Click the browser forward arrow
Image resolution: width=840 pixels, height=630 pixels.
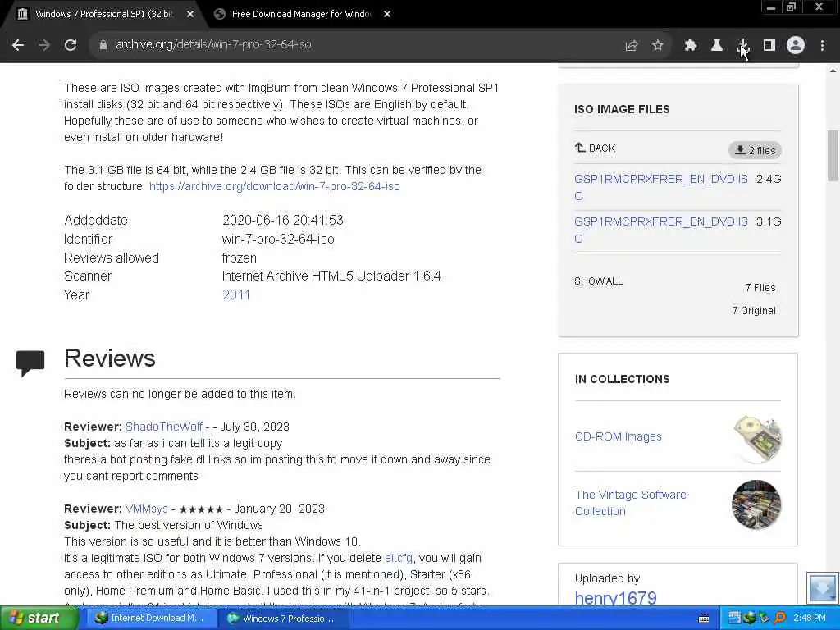(44, 45)
